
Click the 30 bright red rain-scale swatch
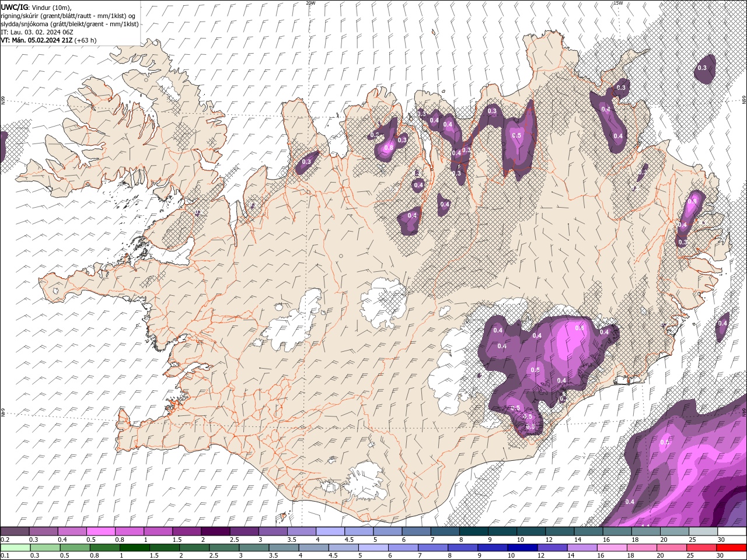pos(731,548)
